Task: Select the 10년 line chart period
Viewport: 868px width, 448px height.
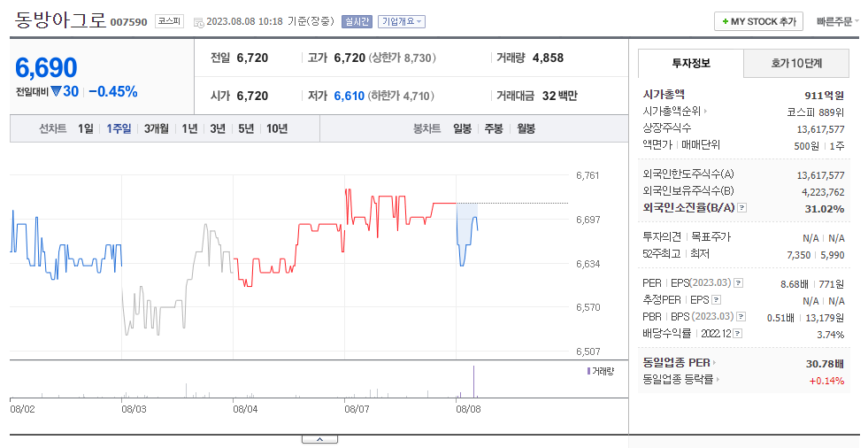Action: [x=277, y=128]
